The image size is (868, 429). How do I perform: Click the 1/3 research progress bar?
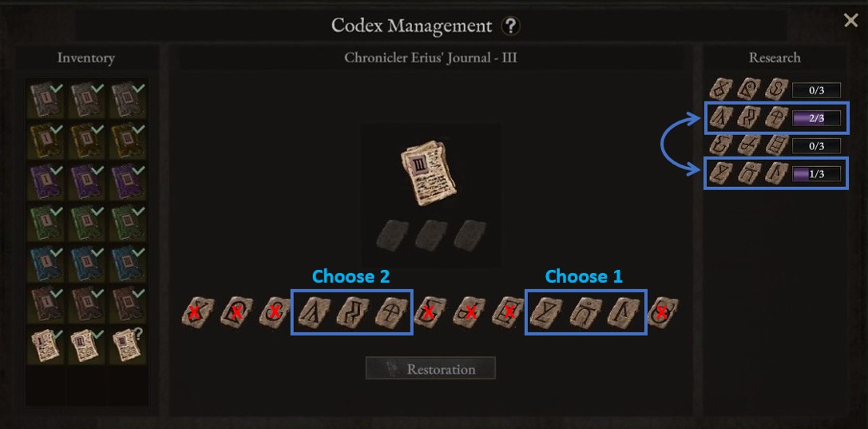coord(816,174)
